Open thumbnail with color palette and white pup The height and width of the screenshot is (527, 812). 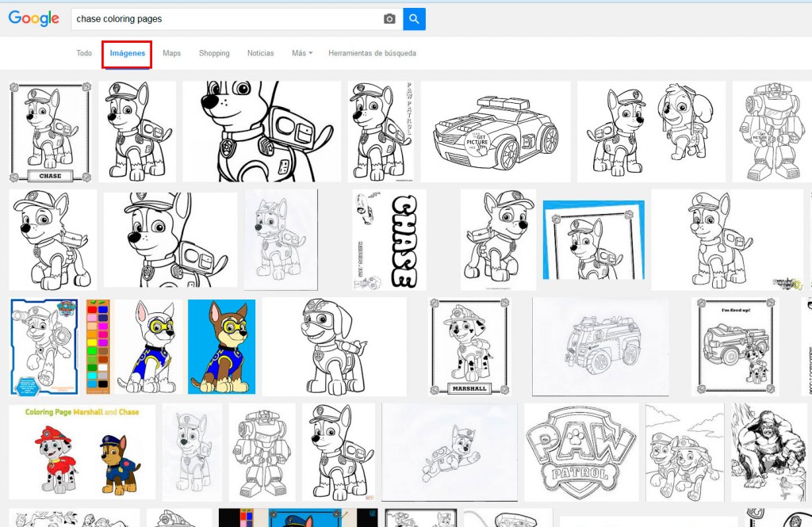(x=134, y=347)
